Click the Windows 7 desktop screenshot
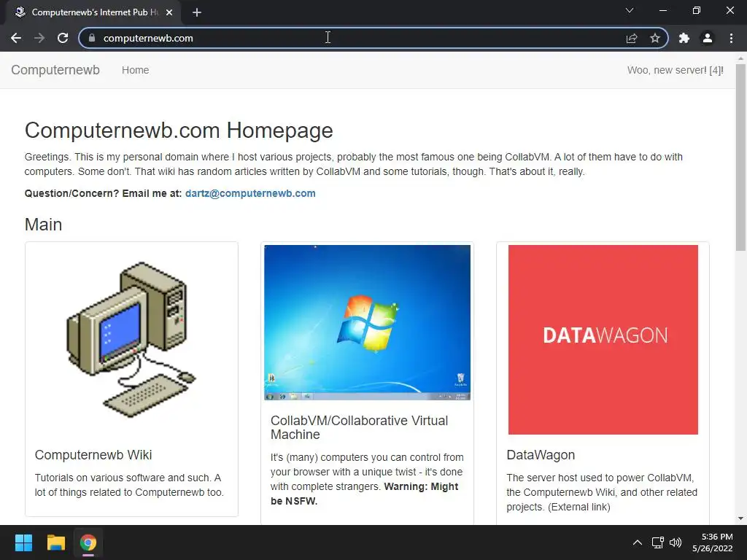 point(368,322)
